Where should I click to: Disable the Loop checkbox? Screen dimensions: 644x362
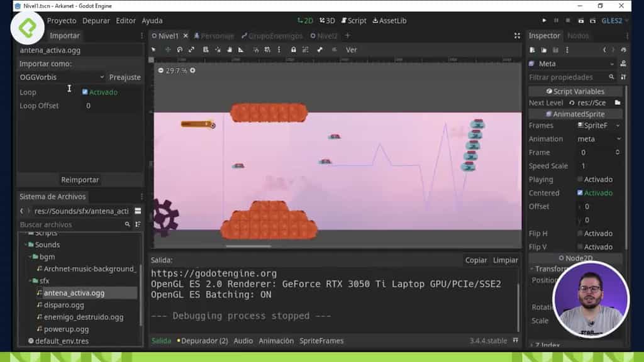click(85, 92)
